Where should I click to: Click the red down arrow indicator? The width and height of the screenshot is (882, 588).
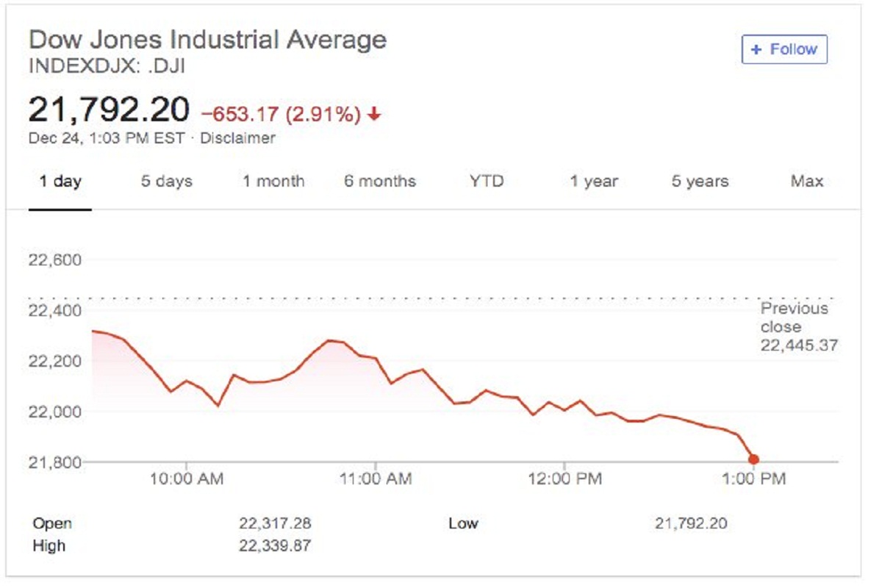[x=375, y=115]
